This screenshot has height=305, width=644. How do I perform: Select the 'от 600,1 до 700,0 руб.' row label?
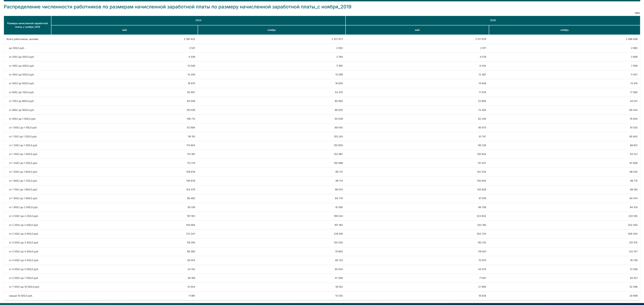[x=21, y=92]
